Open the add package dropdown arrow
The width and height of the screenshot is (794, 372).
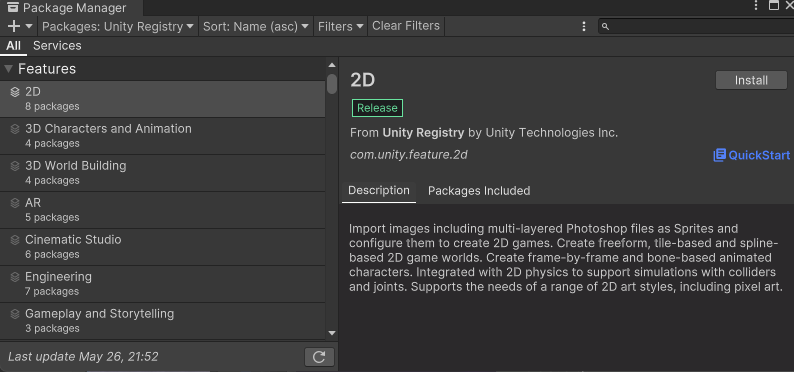pos(29,26)
